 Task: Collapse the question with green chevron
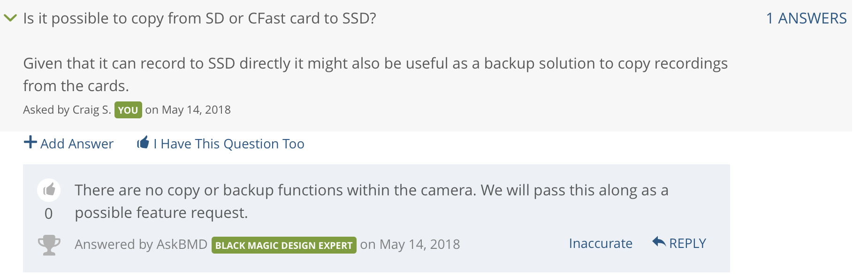click(x=10, y=18)
